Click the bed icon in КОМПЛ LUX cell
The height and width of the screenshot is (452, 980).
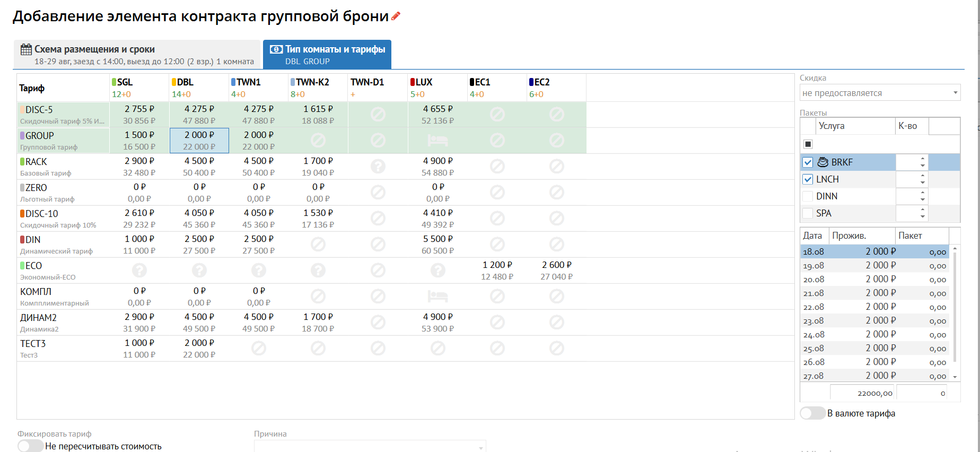tap(437, 297)
